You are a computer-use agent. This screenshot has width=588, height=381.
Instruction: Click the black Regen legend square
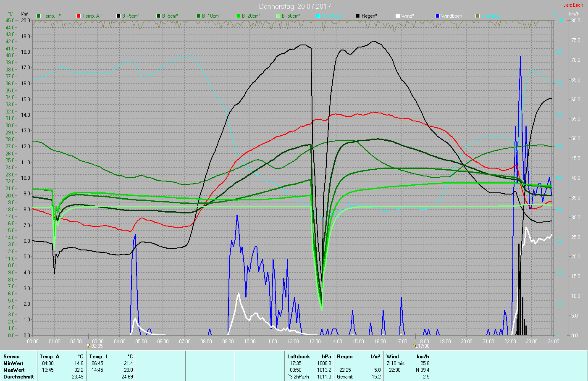(358, 16)
